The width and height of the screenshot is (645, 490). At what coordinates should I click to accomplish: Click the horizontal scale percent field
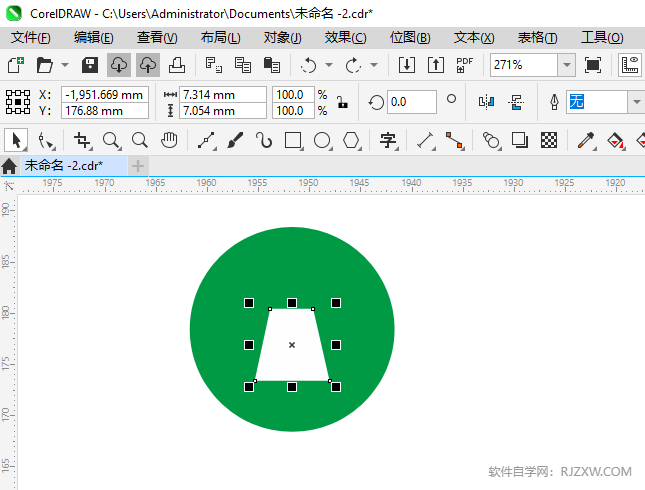(x=293, y=95)
